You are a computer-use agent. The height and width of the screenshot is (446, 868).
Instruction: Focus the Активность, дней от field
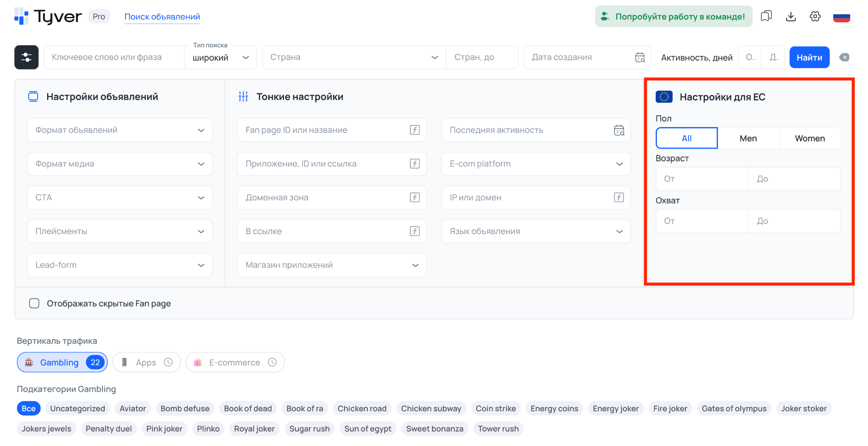pos(750,57)
